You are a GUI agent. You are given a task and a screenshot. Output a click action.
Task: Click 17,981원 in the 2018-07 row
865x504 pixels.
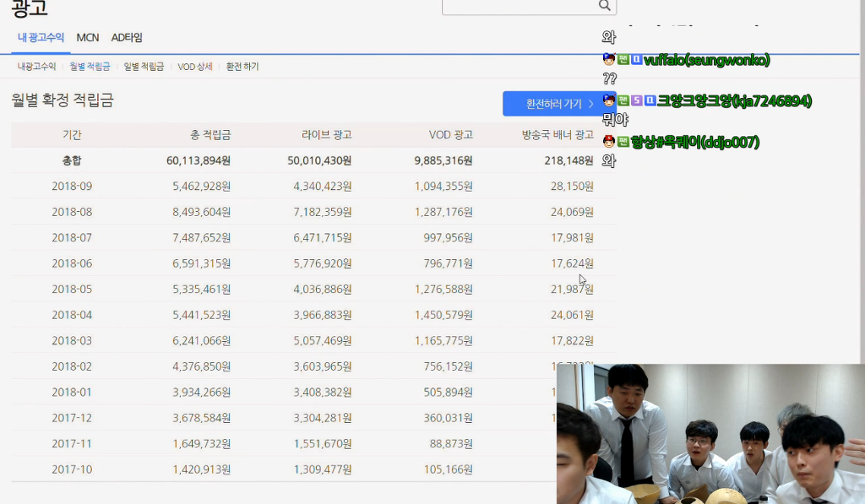[572, 238]
